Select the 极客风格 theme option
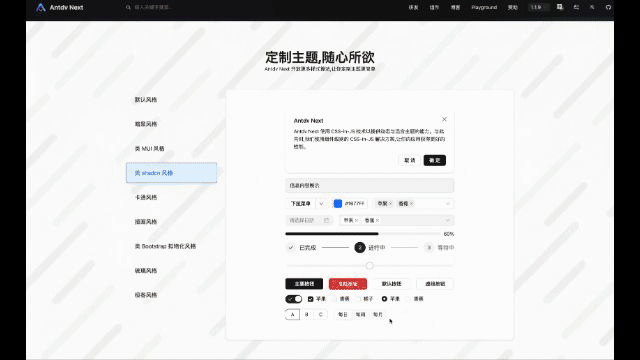Screen dimensions: 640x360 tap(171, 295)
